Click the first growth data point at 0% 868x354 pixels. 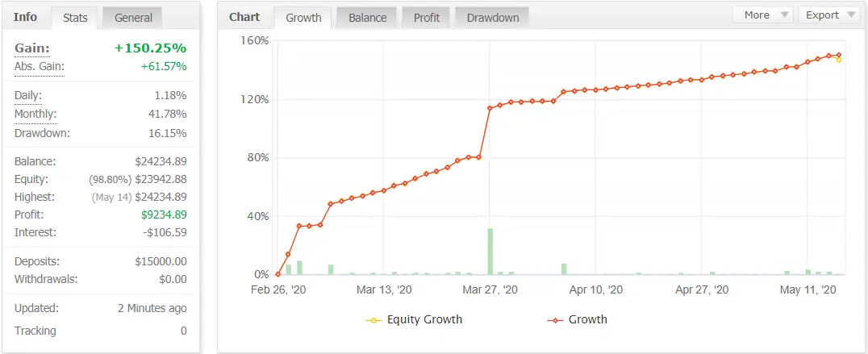coord(278,274)
